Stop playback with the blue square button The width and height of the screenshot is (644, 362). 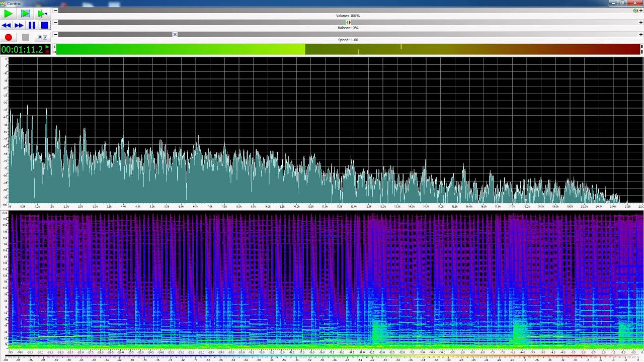click(44, 25)
